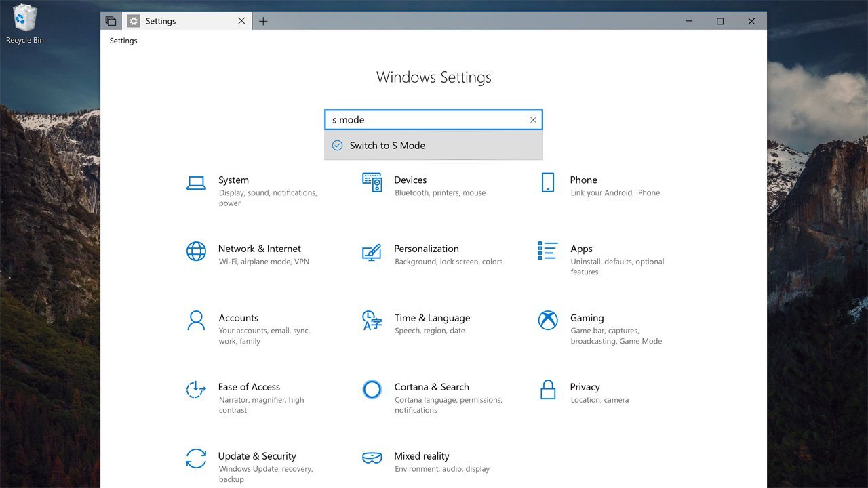
Task: Open the Devices category title
Action: [410, 180]
